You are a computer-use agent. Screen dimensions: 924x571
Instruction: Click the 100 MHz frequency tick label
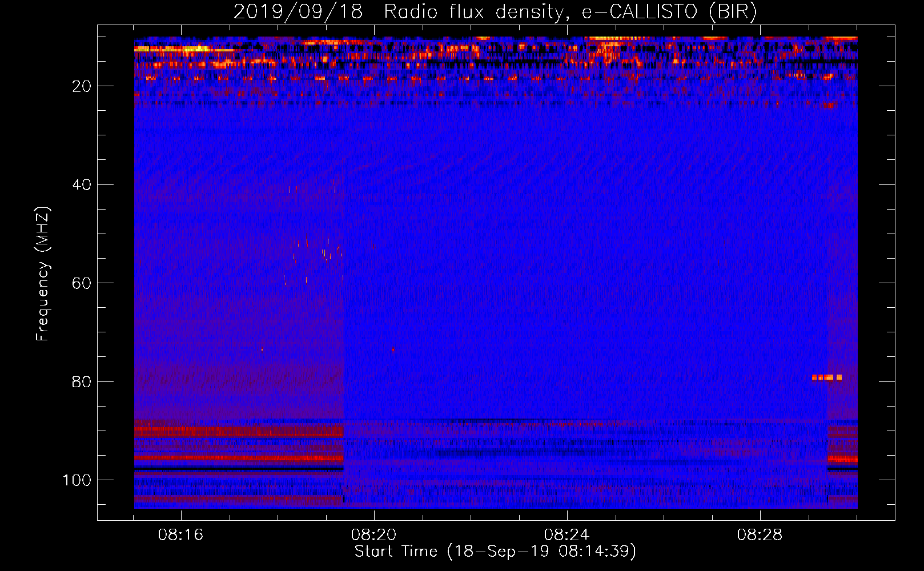(77, 480)
